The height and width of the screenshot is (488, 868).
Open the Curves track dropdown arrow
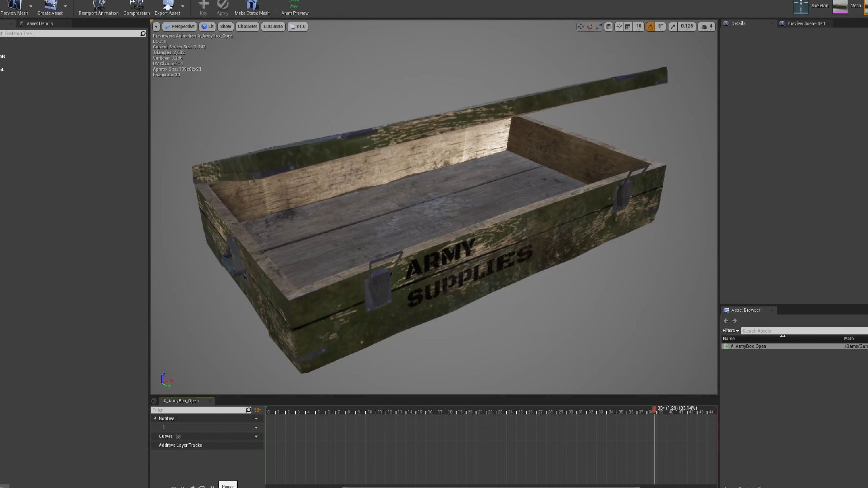[x=256, y=436]
